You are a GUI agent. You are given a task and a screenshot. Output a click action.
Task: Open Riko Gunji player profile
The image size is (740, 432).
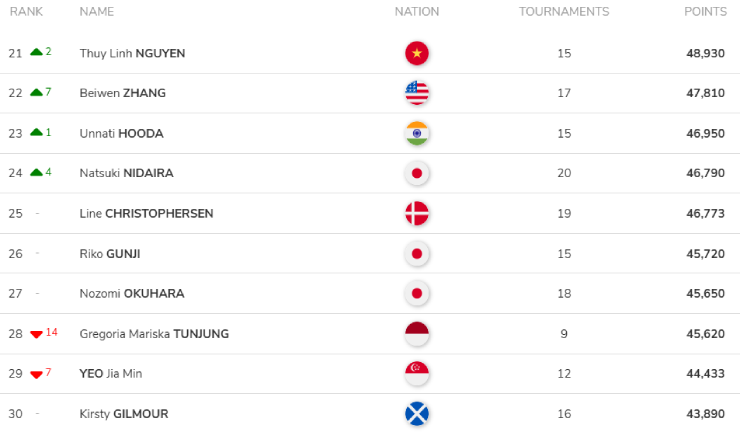(116, 253)
